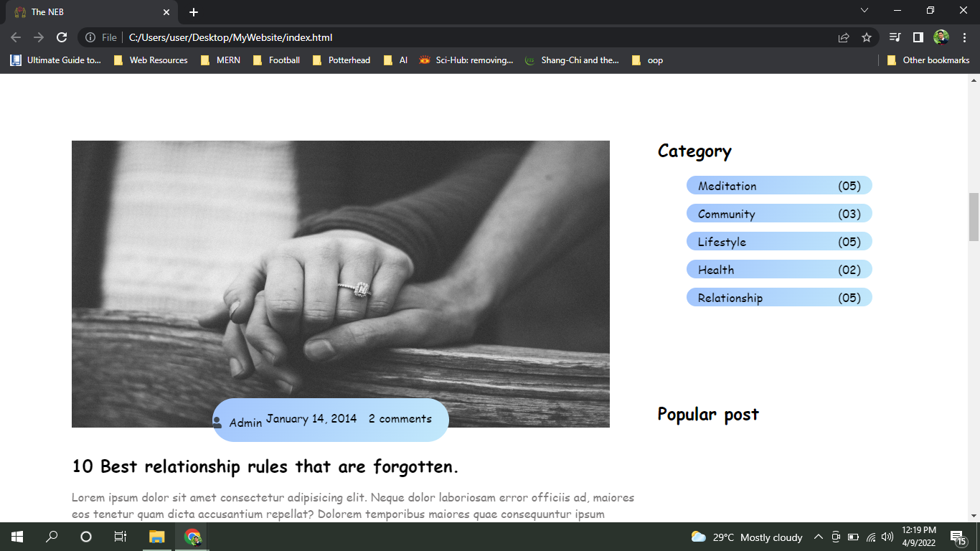Open the Meditation category
The image size is (980, 551).
(726, 185)
